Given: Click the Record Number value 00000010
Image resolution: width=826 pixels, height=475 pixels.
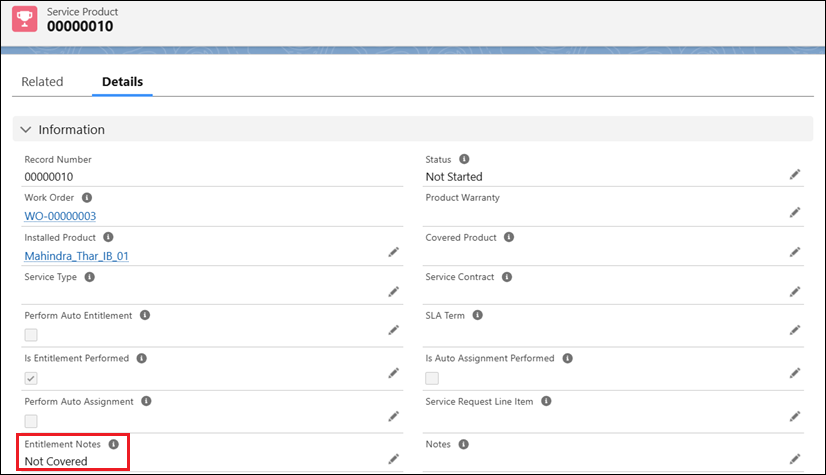Looking at the screenshot, I should point(48,177).
